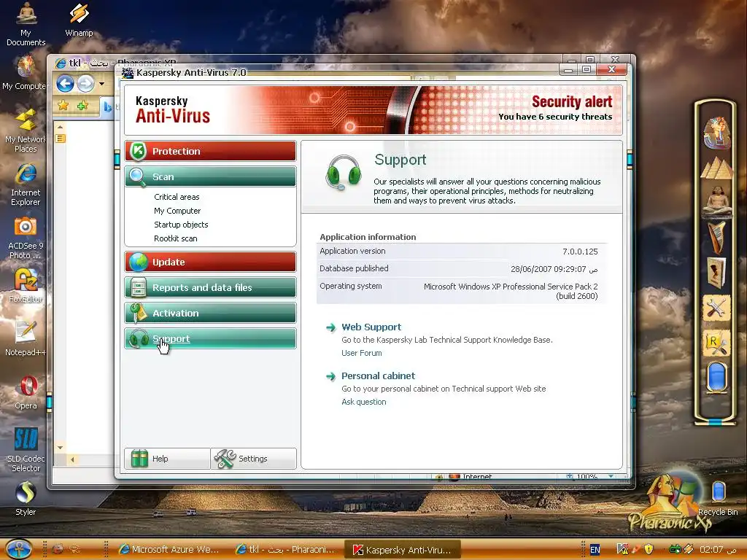
Task: Click the browser scrollbar down arrow
Action: pyautogui.click(x=60, y=447)
